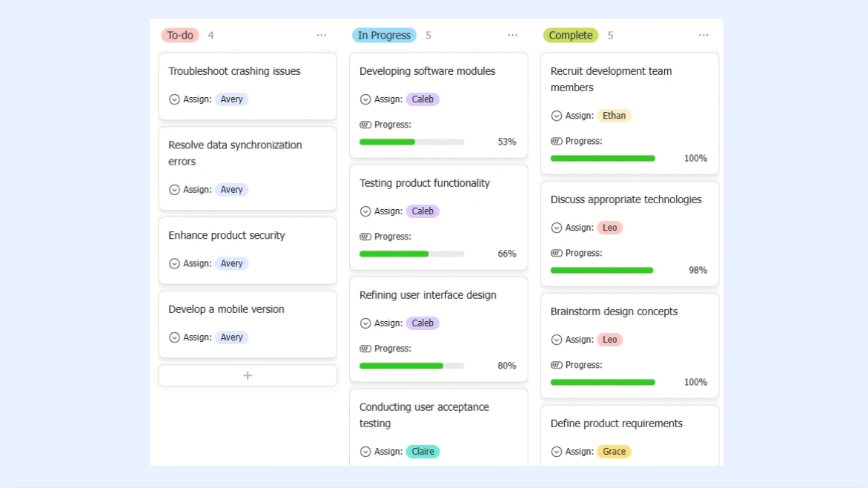Click the 66% progress bar

coord(412,254)
